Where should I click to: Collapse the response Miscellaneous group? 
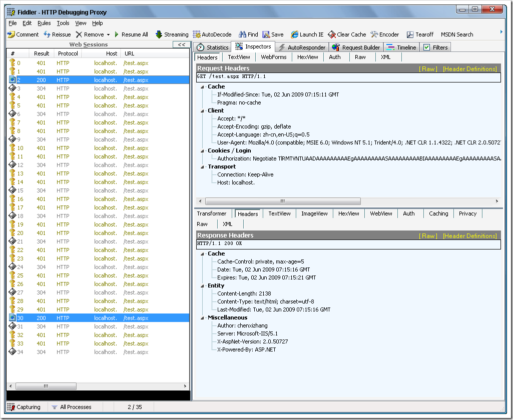(x=202, y=318)
